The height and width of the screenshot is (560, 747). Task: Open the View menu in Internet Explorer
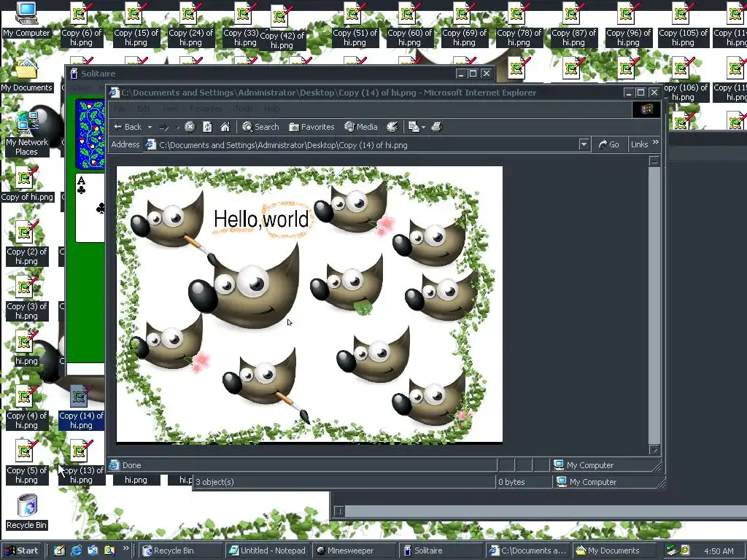pos(170,109)
